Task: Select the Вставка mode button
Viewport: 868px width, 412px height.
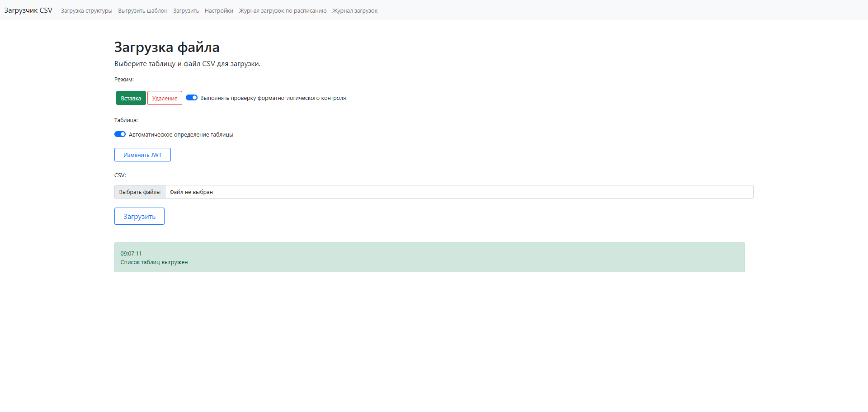Action: click(x=131, y=98)
